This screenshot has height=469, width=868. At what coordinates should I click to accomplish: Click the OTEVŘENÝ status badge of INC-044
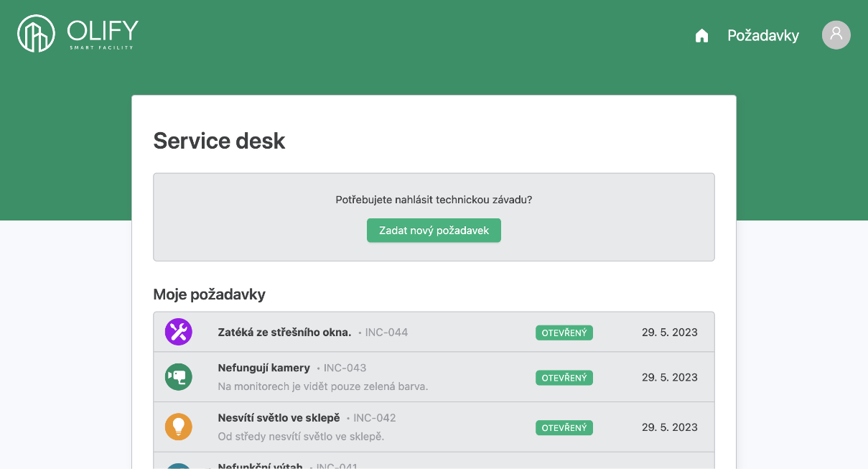coord(564,333)
